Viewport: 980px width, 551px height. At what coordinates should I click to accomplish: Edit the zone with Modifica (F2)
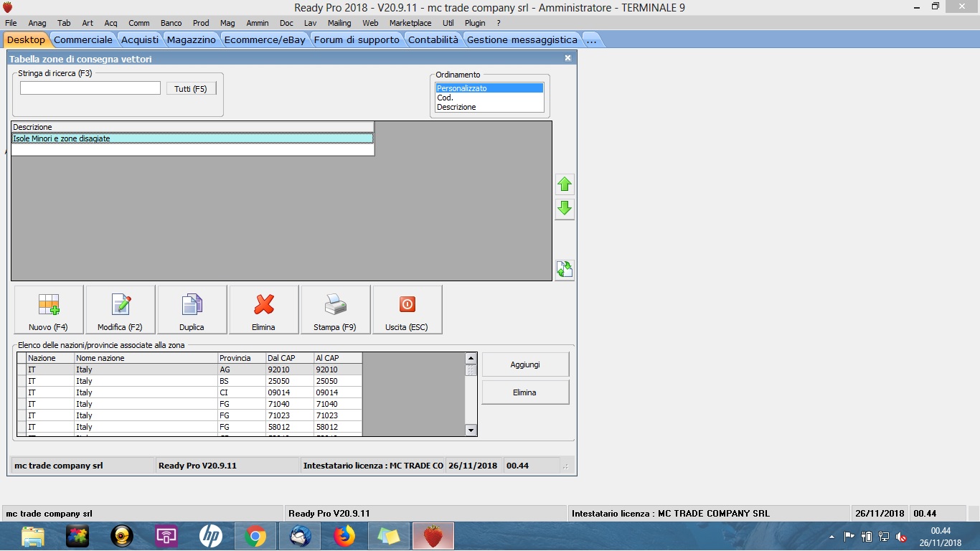[121, 310]
